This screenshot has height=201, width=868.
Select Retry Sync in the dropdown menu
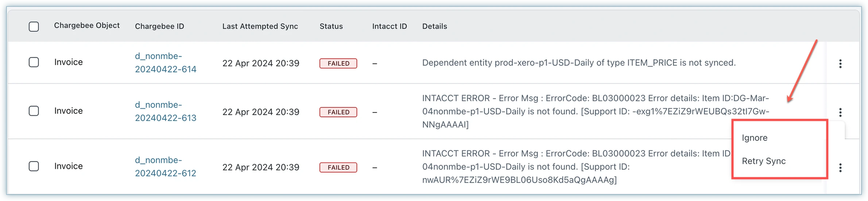[764, 161]
